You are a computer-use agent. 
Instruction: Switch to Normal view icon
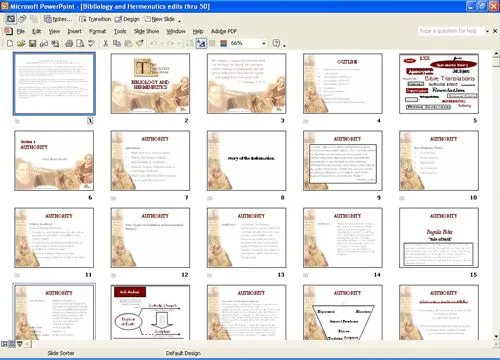click(x=4, y=344)
